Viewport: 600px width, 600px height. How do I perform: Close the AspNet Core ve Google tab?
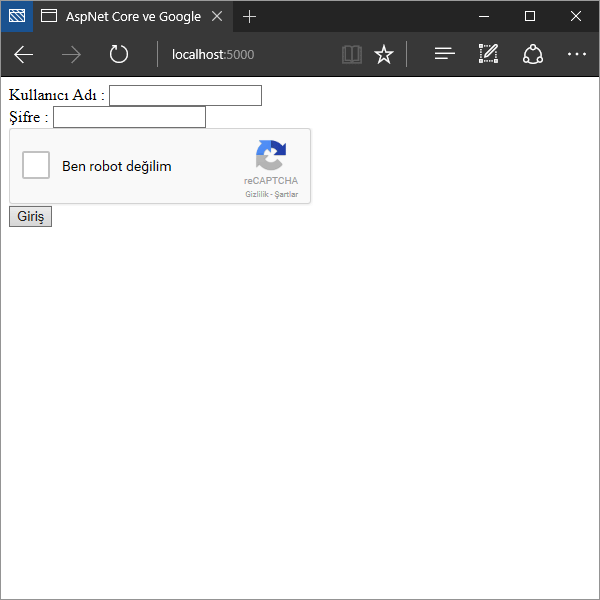click(x=217, y=17)
